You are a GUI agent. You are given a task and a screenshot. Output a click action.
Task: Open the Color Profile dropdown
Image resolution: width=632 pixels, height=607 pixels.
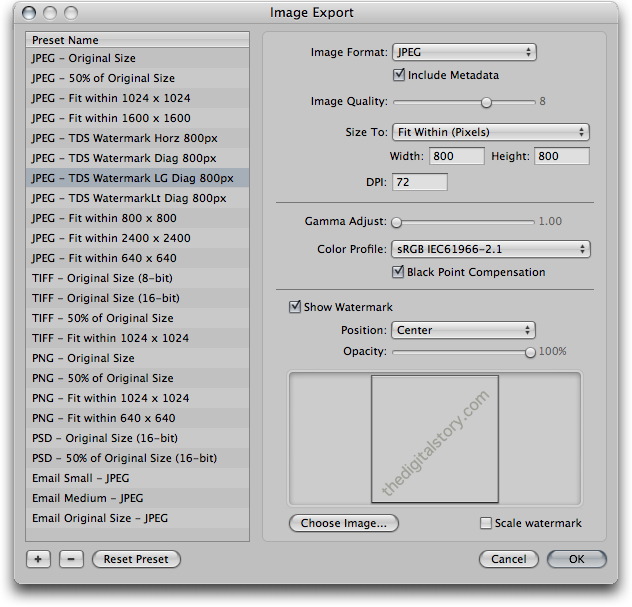click(490, 249)
